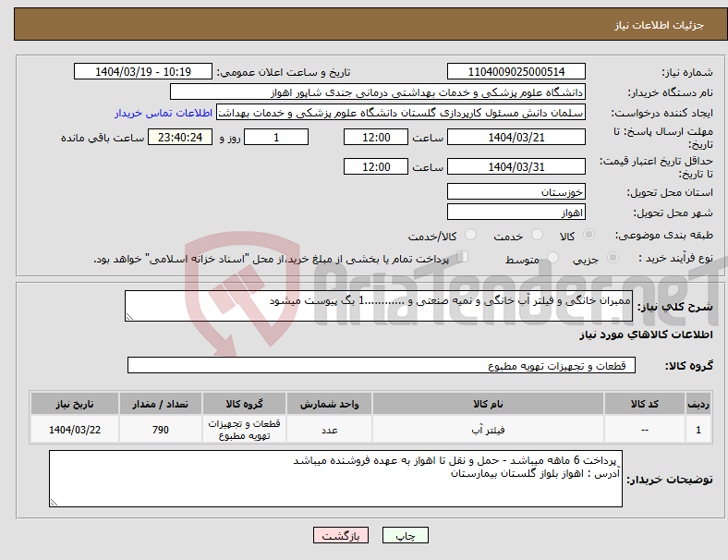The image size is (728, 560).
Task: Click the remaining time field 23:40:24
Action: point(180,137)
